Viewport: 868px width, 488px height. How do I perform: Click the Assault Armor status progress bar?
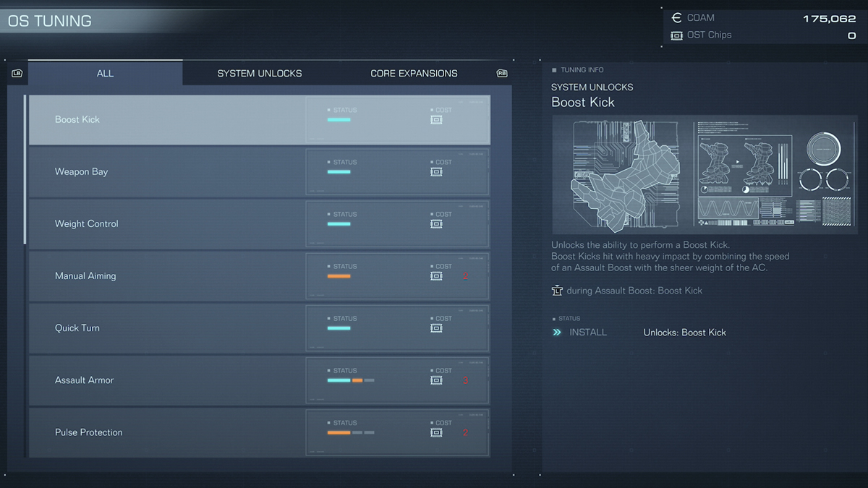(350, 380)
